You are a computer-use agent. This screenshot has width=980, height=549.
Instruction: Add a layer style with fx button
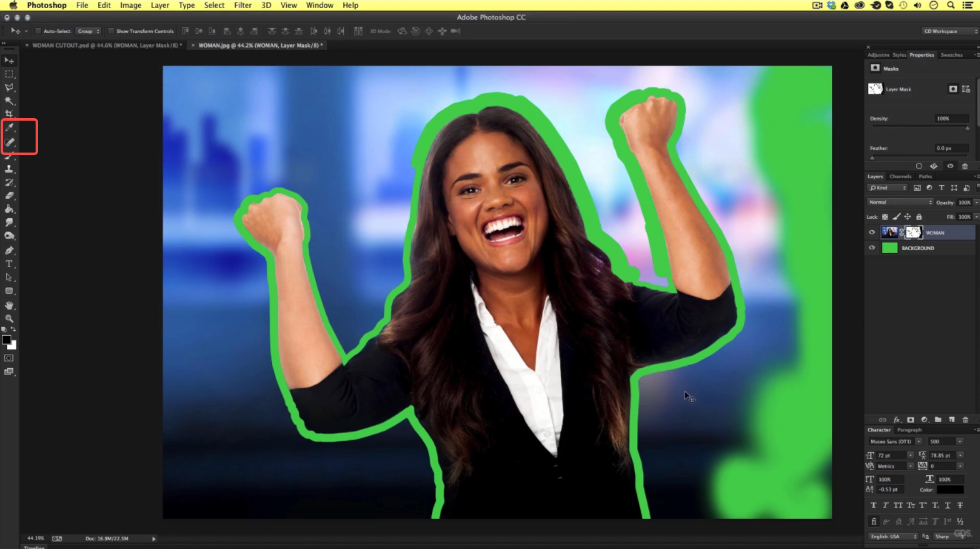click(x=896, y=420)
